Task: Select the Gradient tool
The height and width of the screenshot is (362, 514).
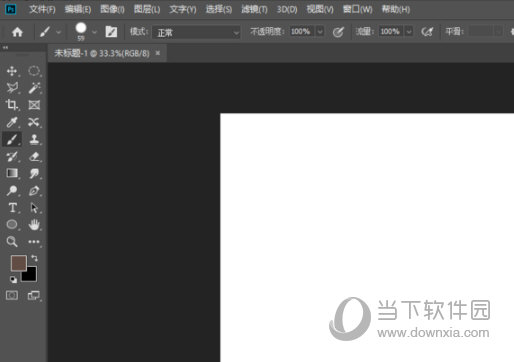Action: [12, 173]
